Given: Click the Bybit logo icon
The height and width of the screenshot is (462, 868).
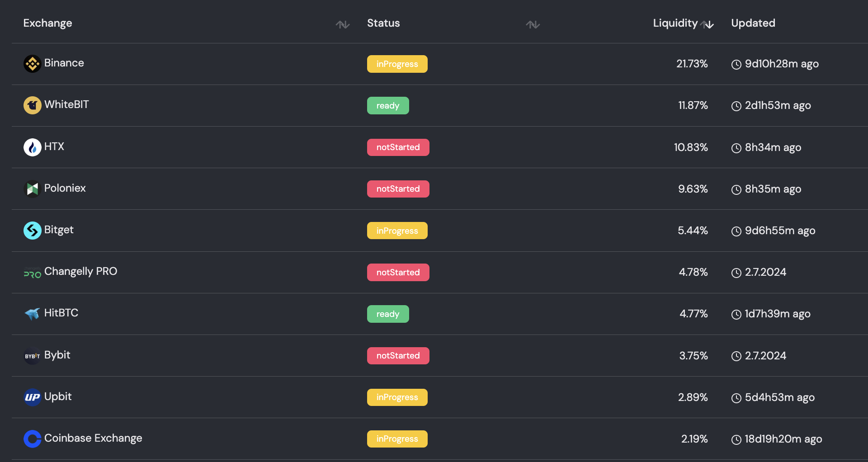Looking at the screenshot, I should pyautogui.click(x=33, y=356).
